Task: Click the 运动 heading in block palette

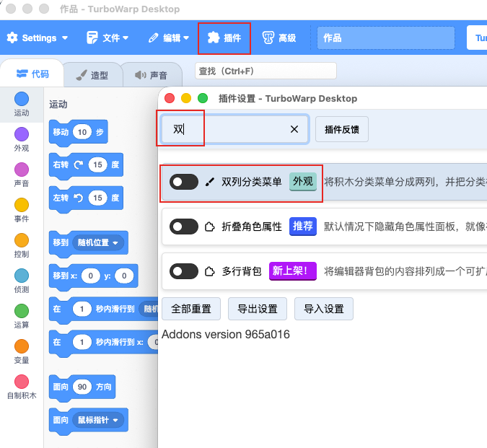Action: point(58,105)
